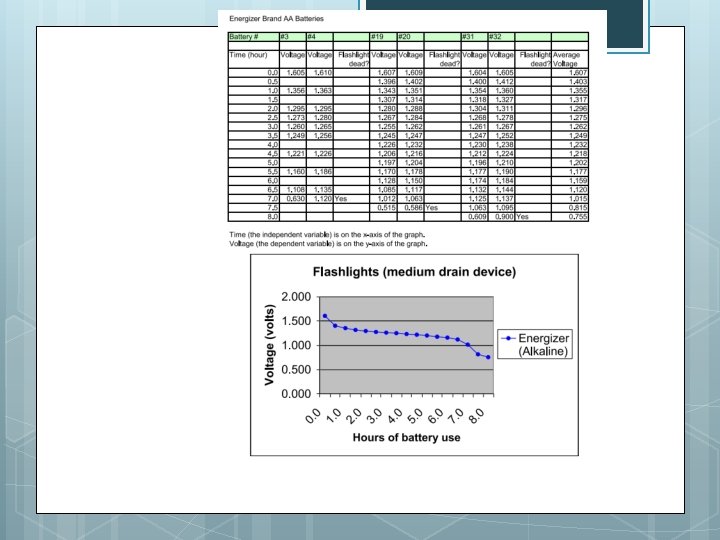
Task: Click the '#20' battery column header
Action: click(411, 37)
